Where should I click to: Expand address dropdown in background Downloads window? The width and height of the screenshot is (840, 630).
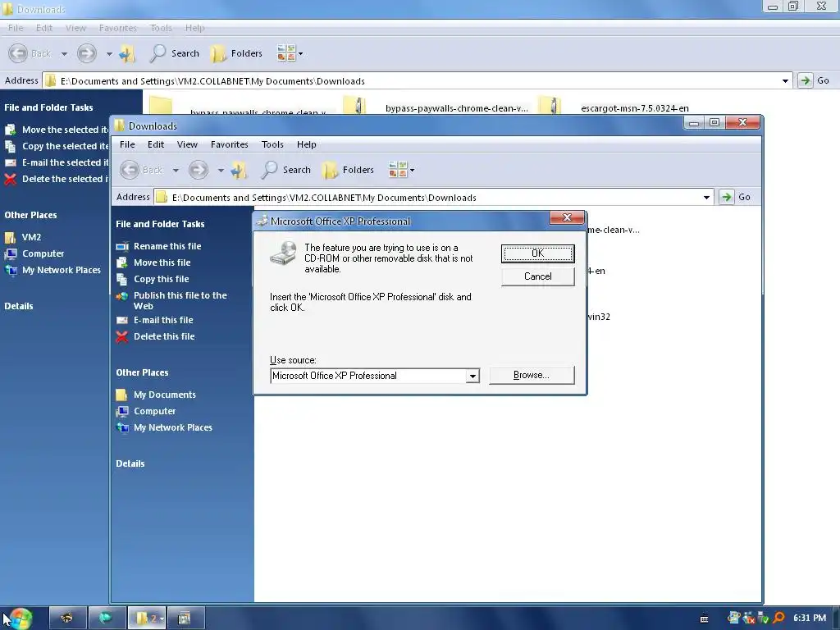pyautogui.click(x=785, y=81)
